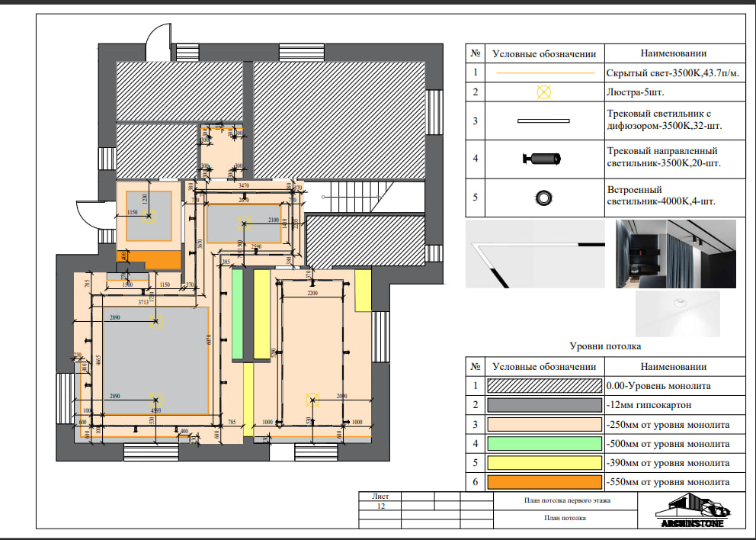Select text '-12мм гипсокартон'
Screen dimensions: 756x540
[x=649, y=405]
